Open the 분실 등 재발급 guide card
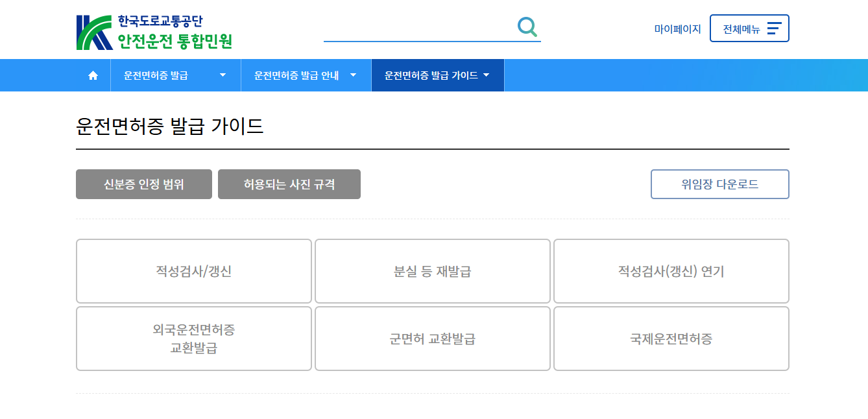868x419 pixels. click(432, 271)
